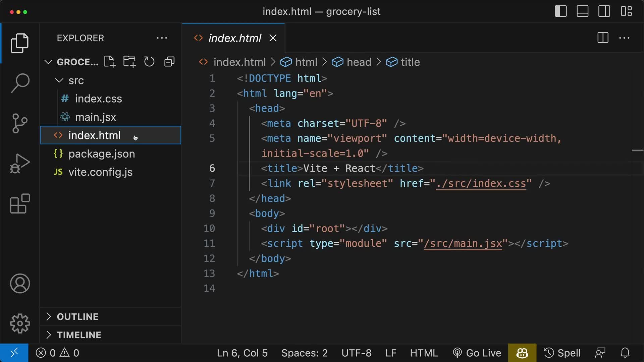
Task: Open the Copilot status bar menu
Action: 521,353
